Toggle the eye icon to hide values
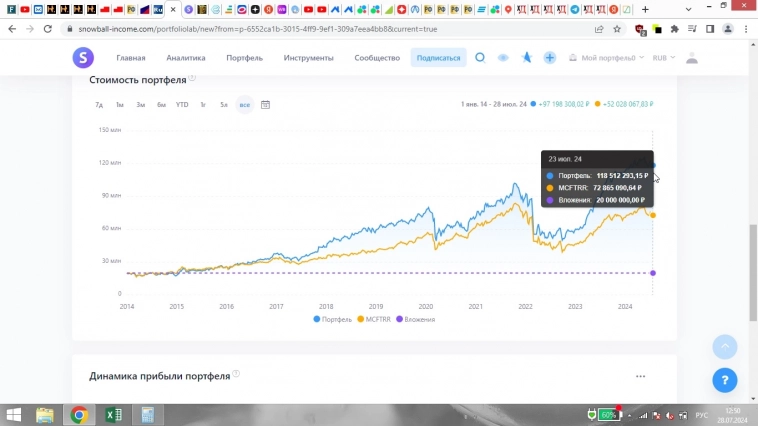This screenshot has width=758, height=426. pyautogui.click(x=503, y=58)
